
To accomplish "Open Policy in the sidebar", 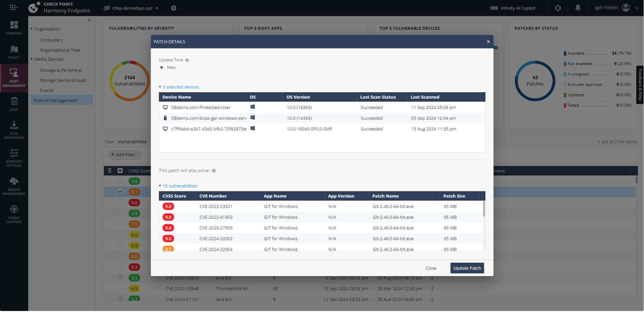I will click(x=14, y=52).
